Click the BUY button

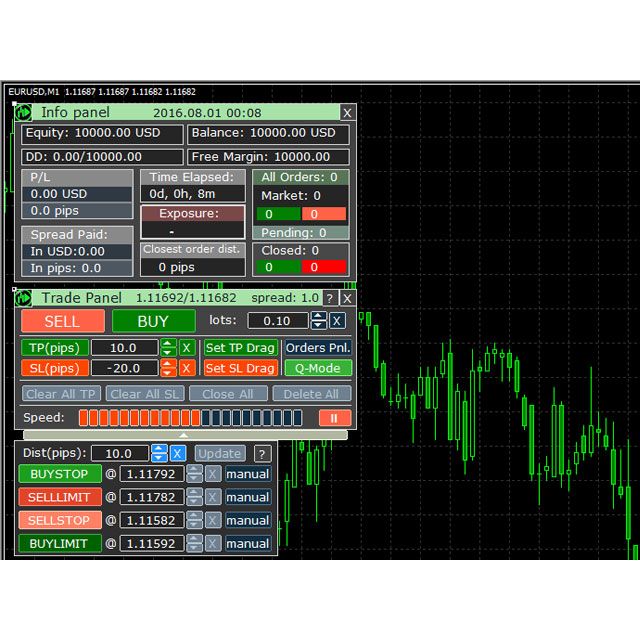(153, 321)
